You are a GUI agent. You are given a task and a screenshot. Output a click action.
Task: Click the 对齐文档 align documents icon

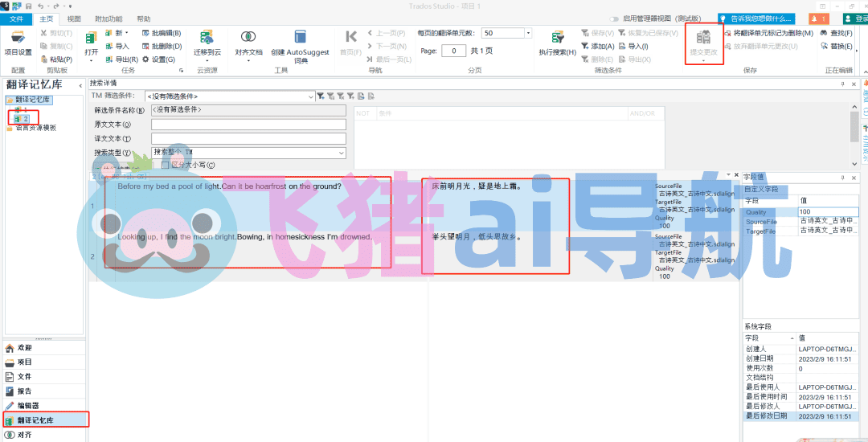[x=248, y=37]
